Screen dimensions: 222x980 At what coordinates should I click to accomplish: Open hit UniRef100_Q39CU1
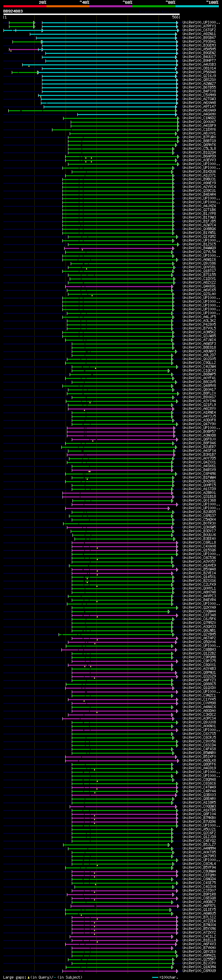(199, 191)
